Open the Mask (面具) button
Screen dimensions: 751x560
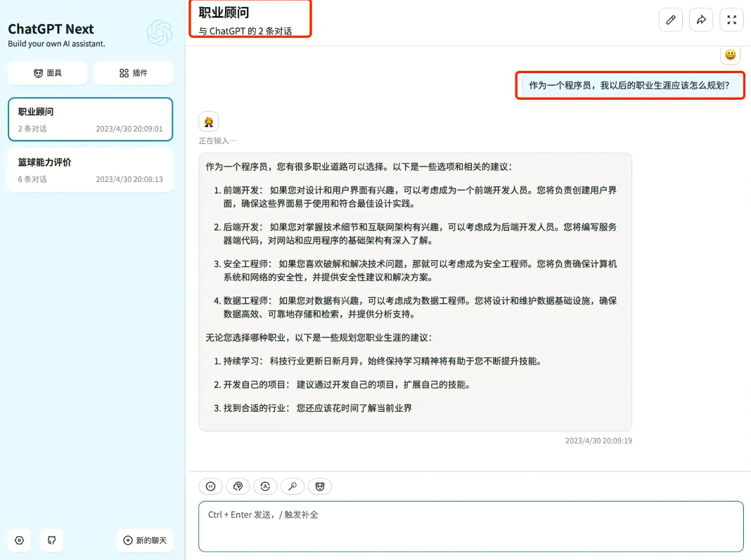click(47, 73)
